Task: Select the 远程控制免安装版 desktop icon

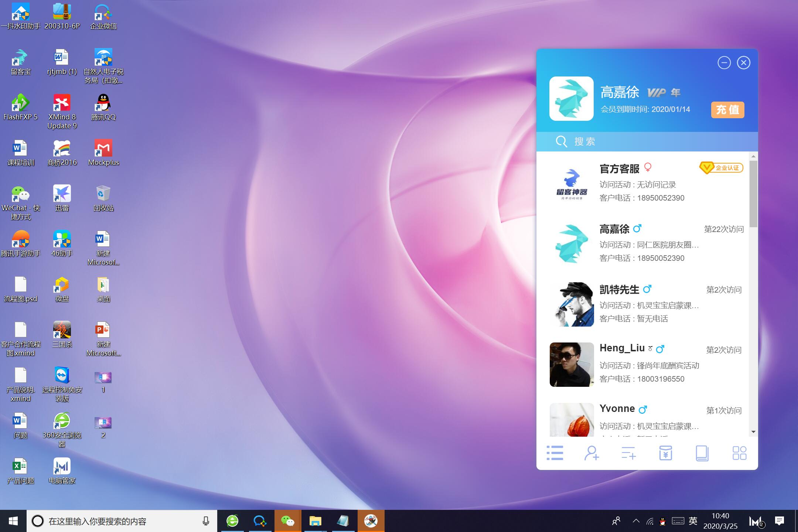Action: coord(62,384)
